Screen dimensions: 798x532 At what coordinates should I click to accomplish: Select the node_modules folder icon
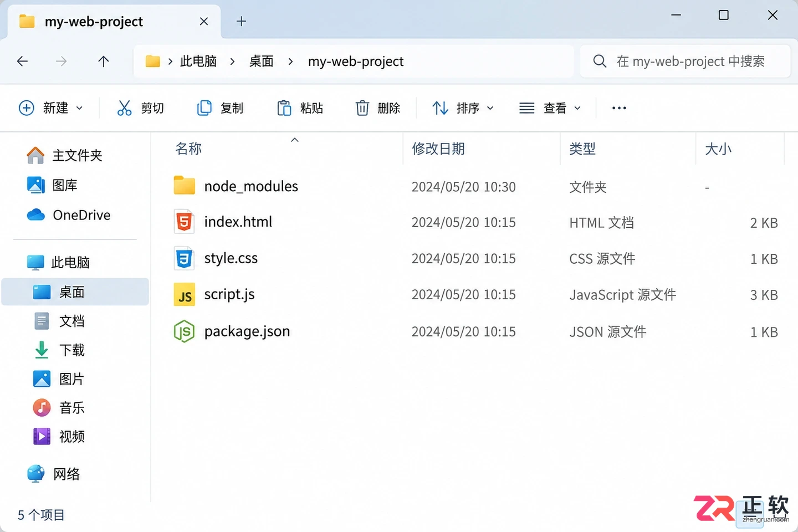coord(185,186)
